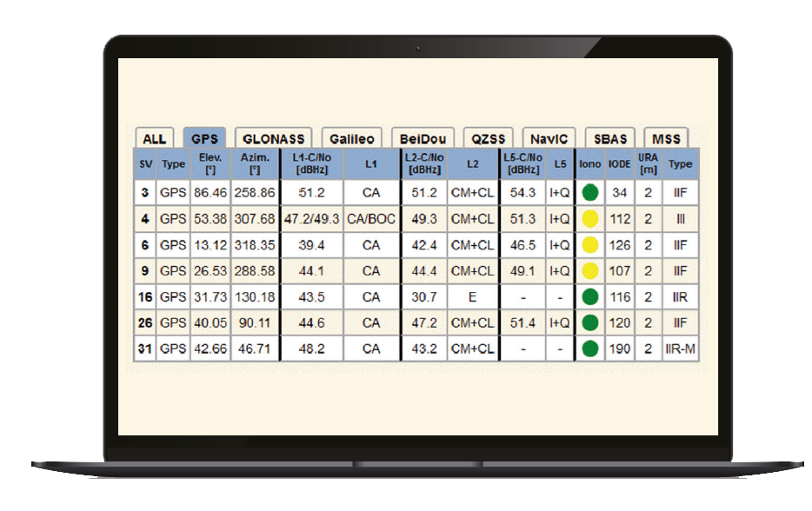Switch to the ALL satellites tab
This screenshot has height=511, width=812.
155,138
